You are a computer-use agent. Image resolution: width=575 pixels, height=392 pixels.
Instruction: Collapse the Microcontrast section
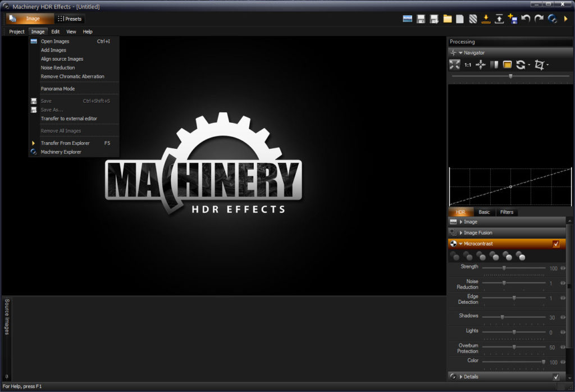coord(460,244)
